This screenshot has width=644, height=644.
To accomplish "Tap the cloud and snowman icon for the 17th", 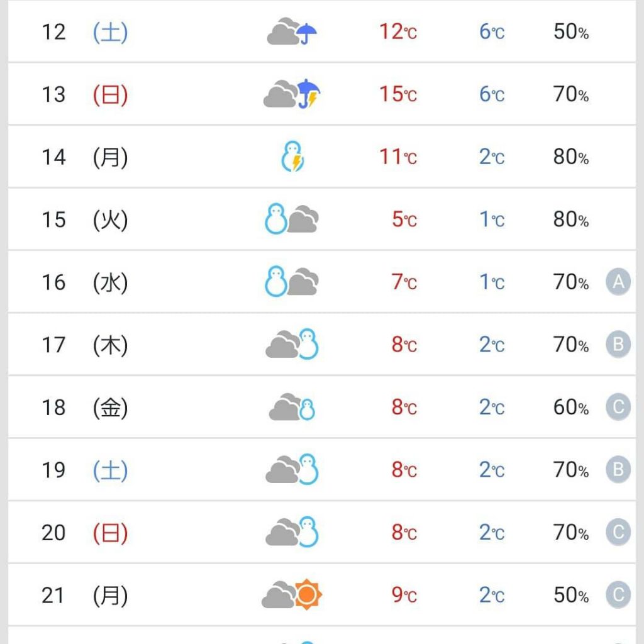I will click(292, 344).
